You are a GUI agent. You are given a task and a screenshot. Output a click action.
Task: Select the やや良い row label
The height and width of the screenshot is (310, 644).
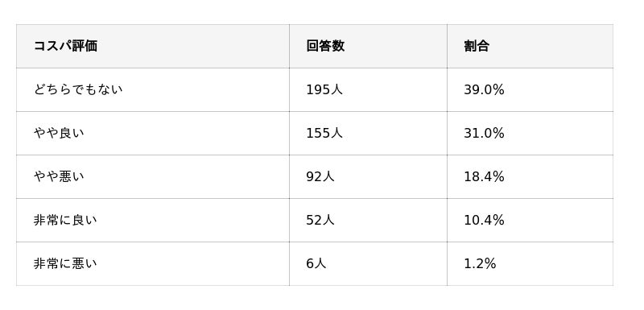coord(59,133)
